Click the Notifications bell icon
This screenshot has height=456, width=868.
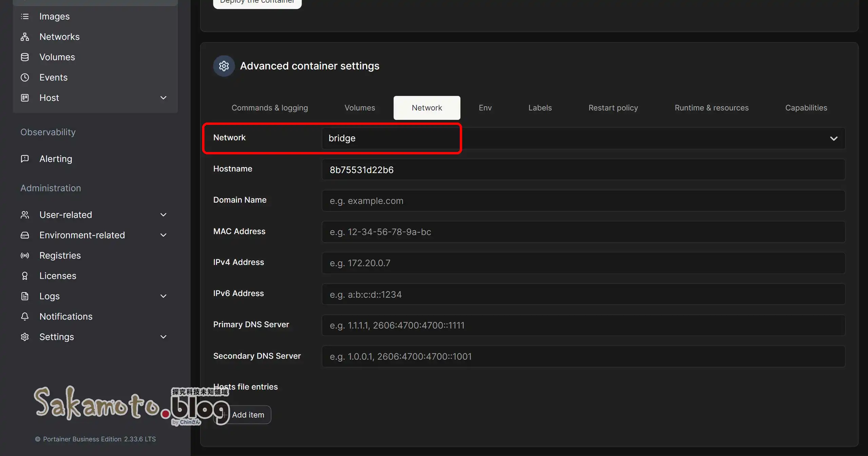(x=25, y=317)
